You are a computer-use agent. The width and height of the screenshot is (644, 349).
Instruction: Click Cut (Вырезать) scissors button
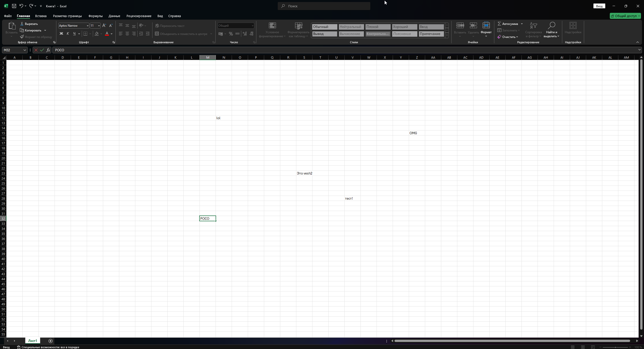(29, 24)
